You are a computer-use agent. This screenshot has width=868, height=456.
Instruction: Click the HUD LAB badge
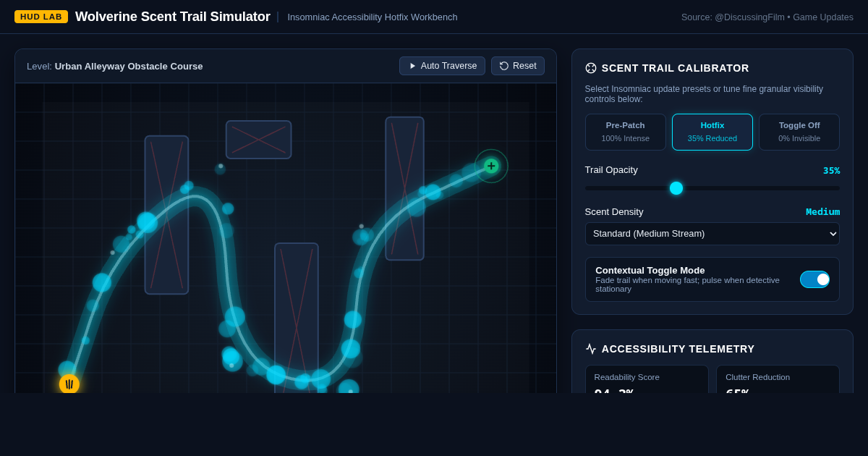click(41, 17)
